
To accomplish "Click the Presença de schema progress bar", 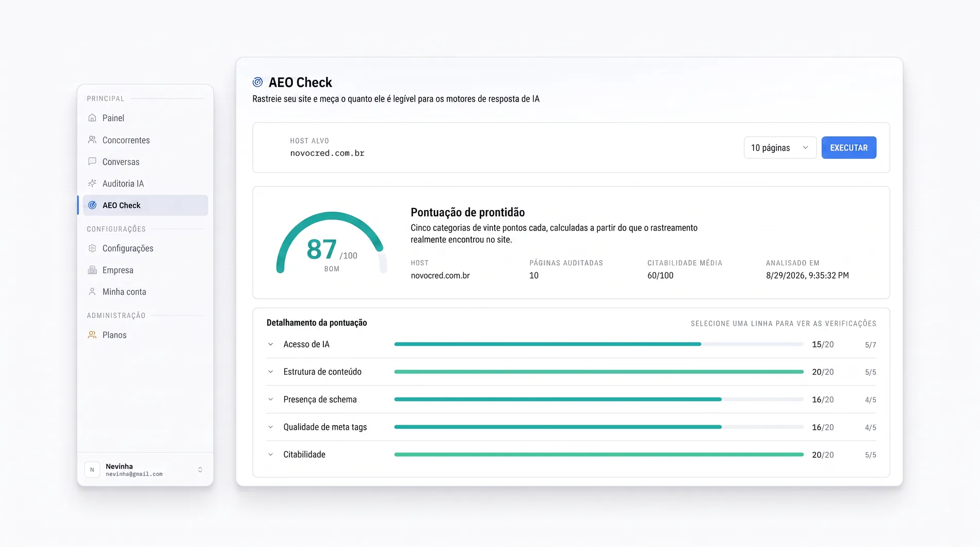I will coord(599,399).
